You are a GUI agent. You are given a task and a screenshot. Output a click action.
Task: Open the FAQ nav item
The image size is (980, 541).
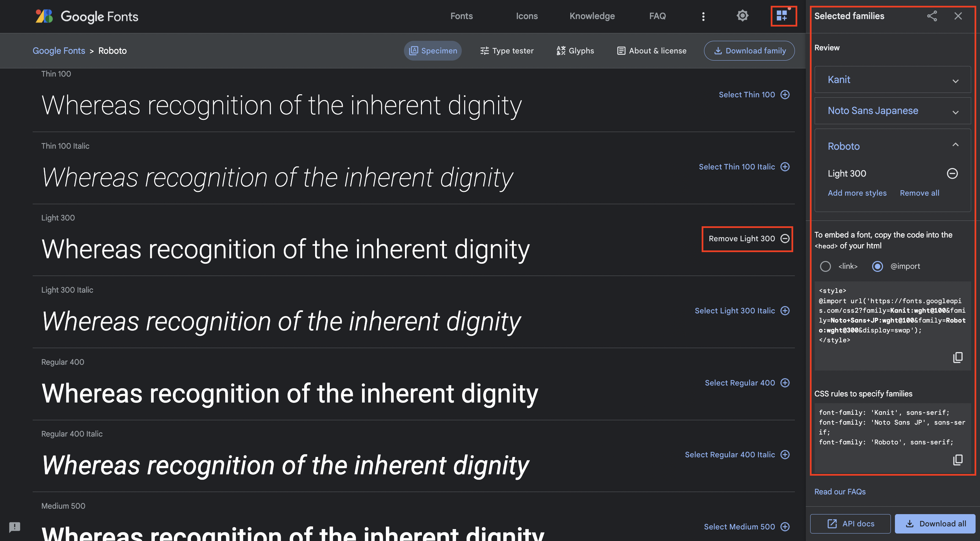tap(657, 16)
